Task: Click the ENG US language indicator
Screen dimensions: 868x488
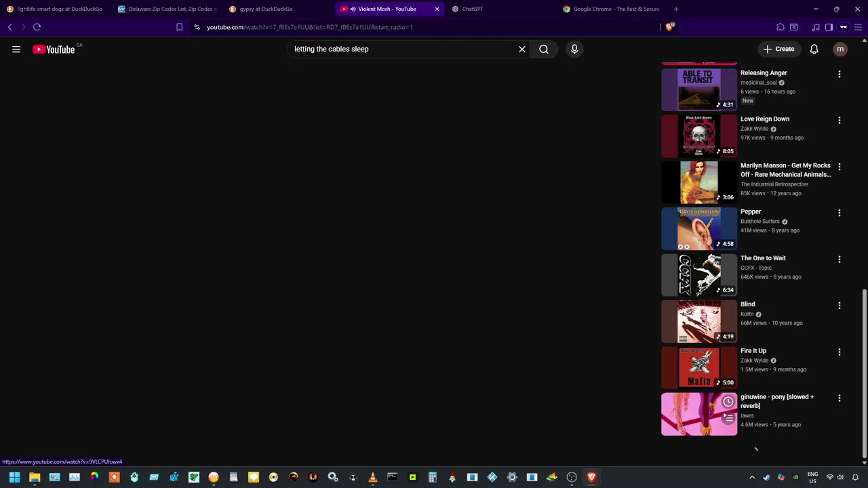Action: (812, 477)
